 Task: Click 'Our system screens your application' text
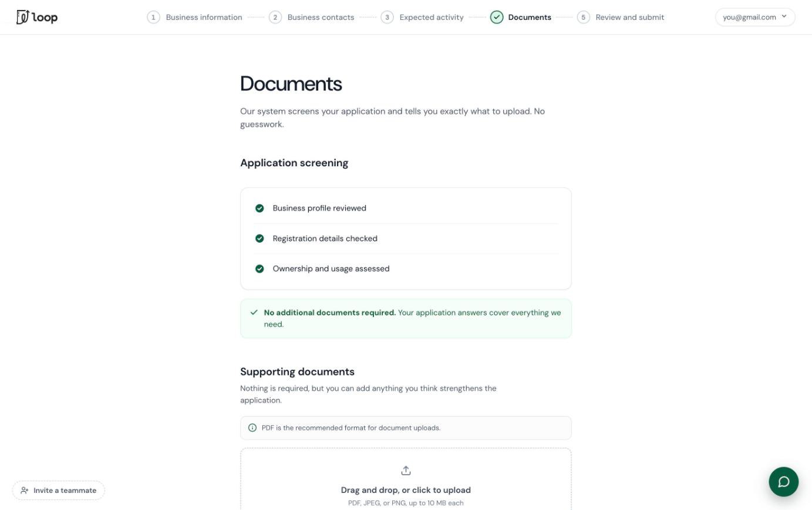tap(392, 118)
